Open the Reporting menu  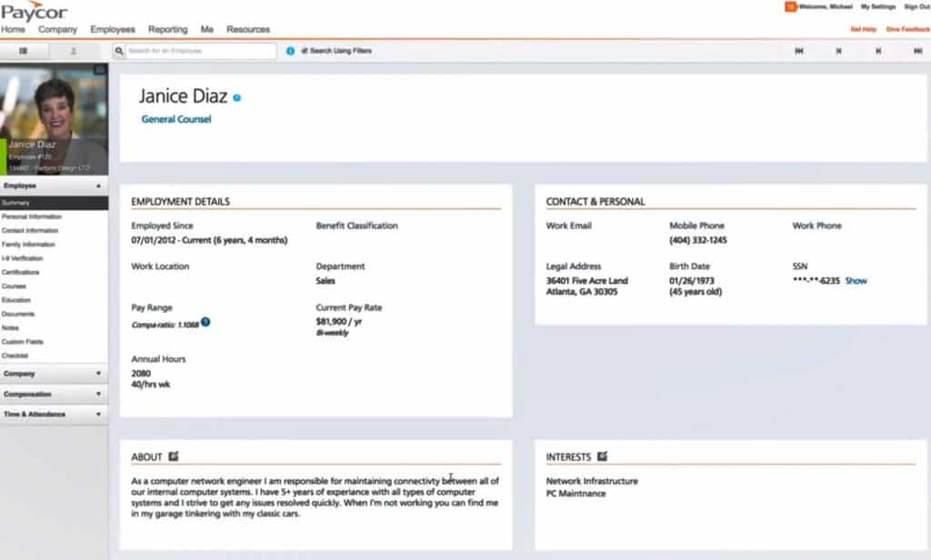(x=167, y=28)
